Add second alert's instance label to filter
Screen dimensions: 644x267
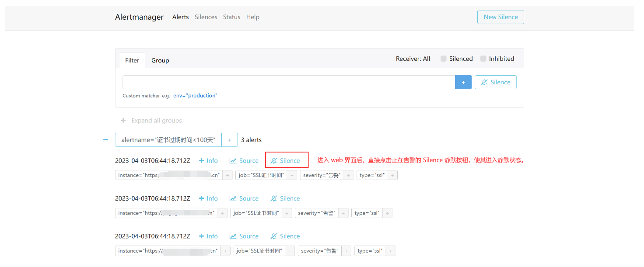222,213
